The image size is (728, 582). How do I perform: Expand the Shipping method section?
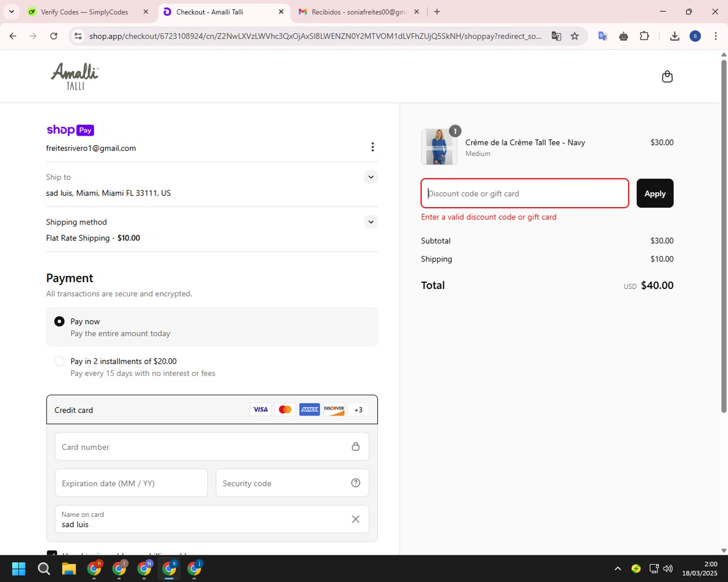371,222
